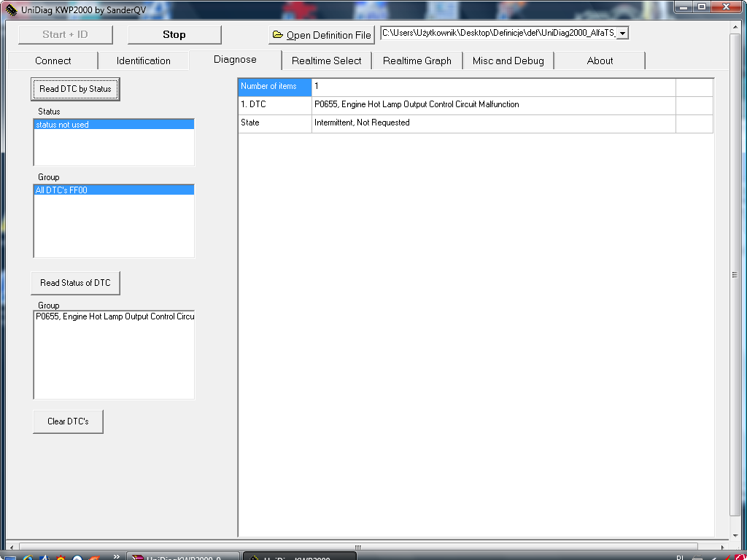Click the '1. DTC' row label cell
The image size is (747, 560).
tap(275, 105)
